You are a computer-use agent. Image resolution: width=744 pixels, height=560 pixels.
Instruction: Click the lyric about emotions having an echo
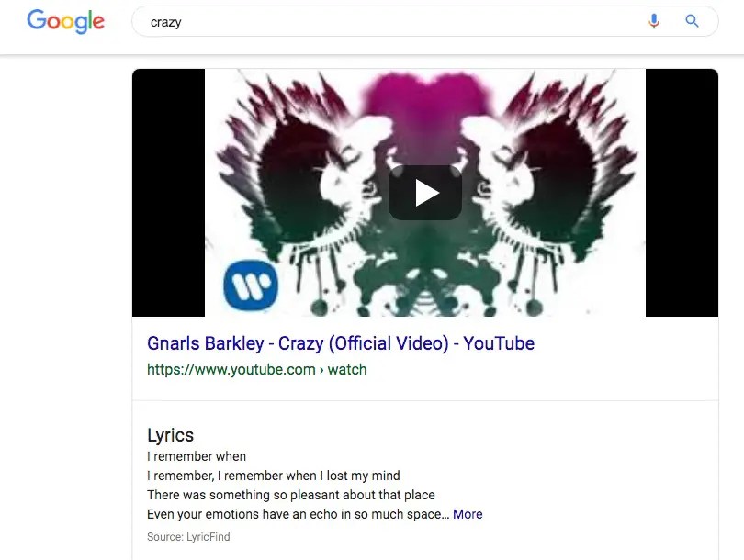coord(298,514)
